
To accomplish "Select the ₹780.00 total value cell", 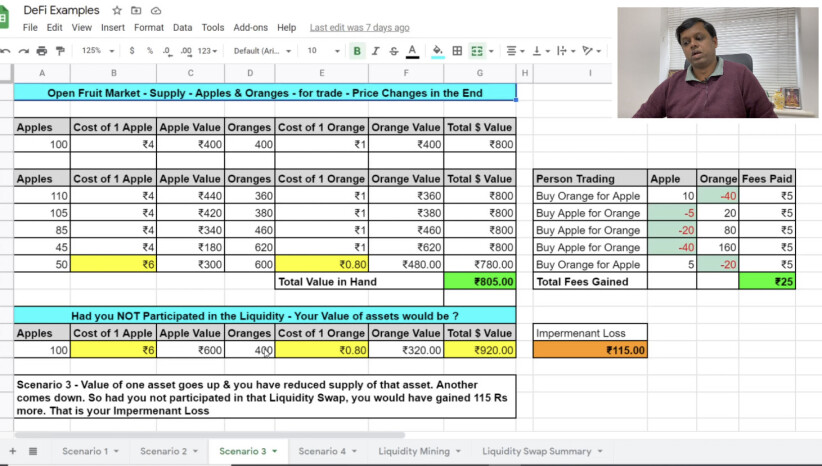I will coord(480,264).
